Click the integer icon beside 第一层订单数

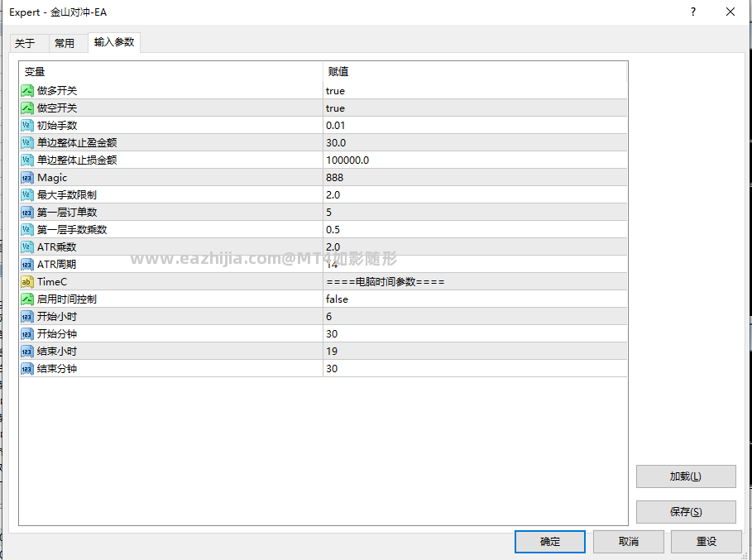[27, 212]
